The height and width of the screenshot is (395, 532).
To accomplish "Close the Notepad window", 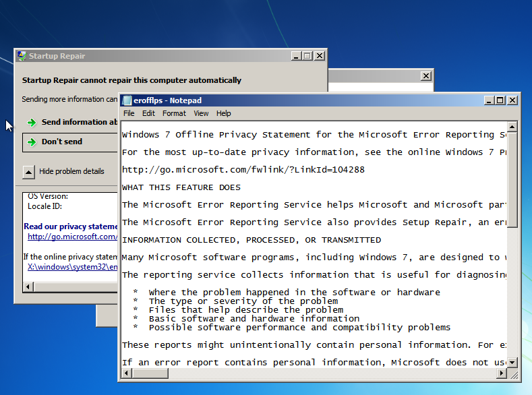I will pyautogui.click(x=512, y=100).
